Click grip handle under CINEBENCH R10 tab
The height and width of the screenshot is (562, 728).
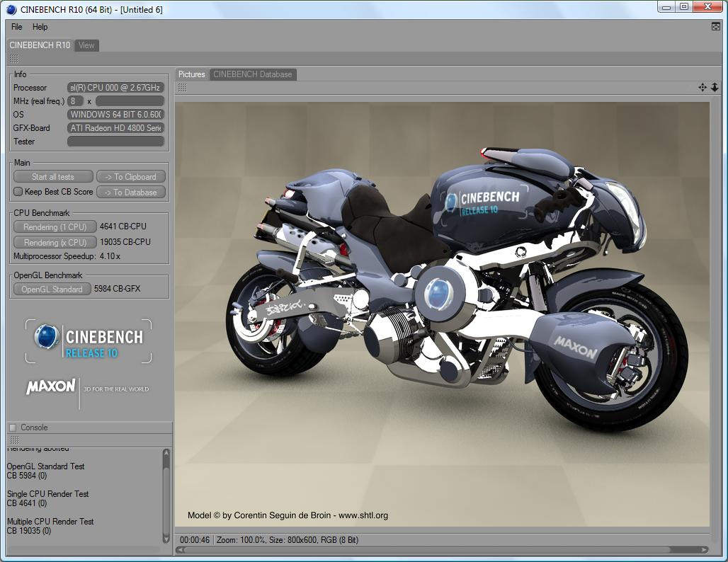[x=14, y=59]
